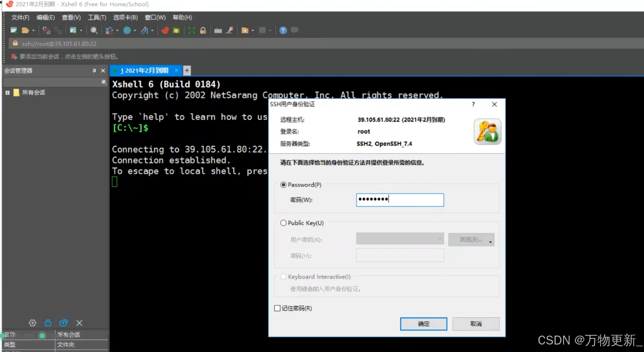Click the 确定 button
Viewport: 644px width, 352px height.
click(x=423, y=324)
